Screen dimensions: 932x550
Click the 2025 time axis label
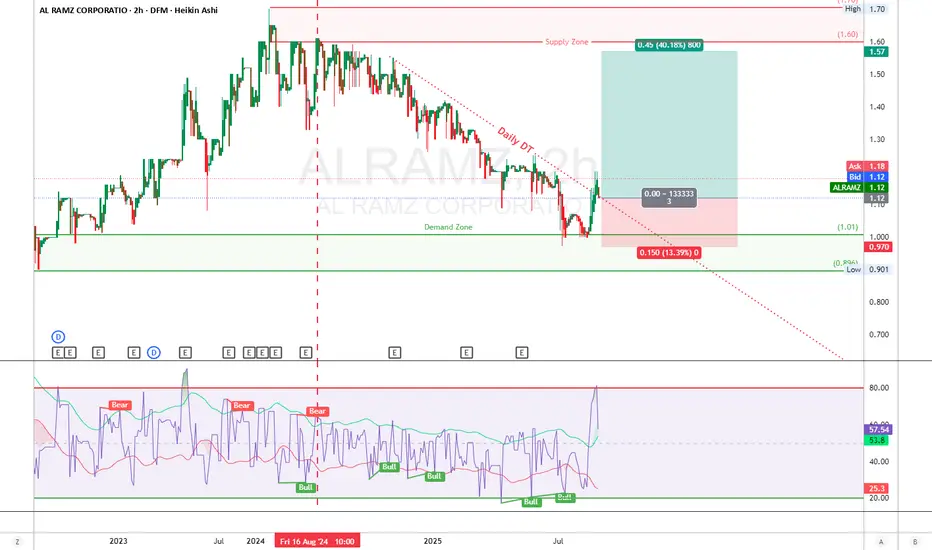[433, 541]
